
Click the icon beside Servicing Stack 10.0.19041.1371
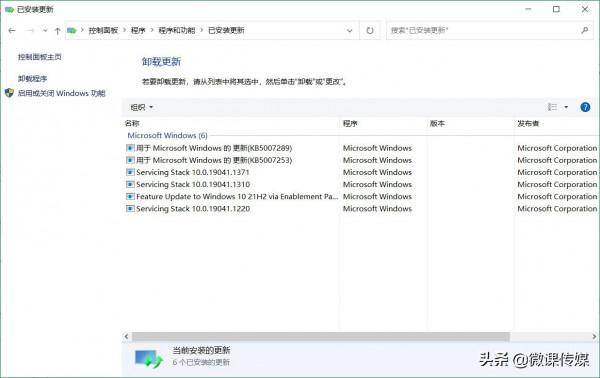click(130, 172)
